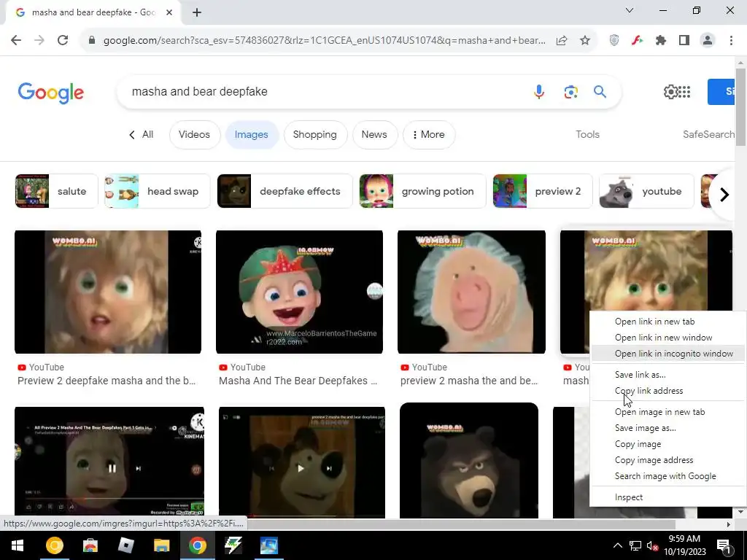Filter by deepfake effects chip
Viewport: 747px width, 560px height.
coord(285,191)
